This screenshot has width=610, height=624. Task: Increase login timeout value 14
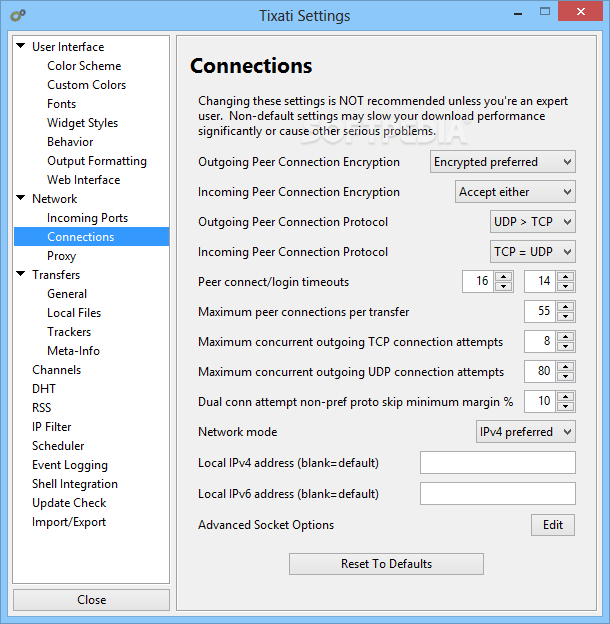click(565, 277)
